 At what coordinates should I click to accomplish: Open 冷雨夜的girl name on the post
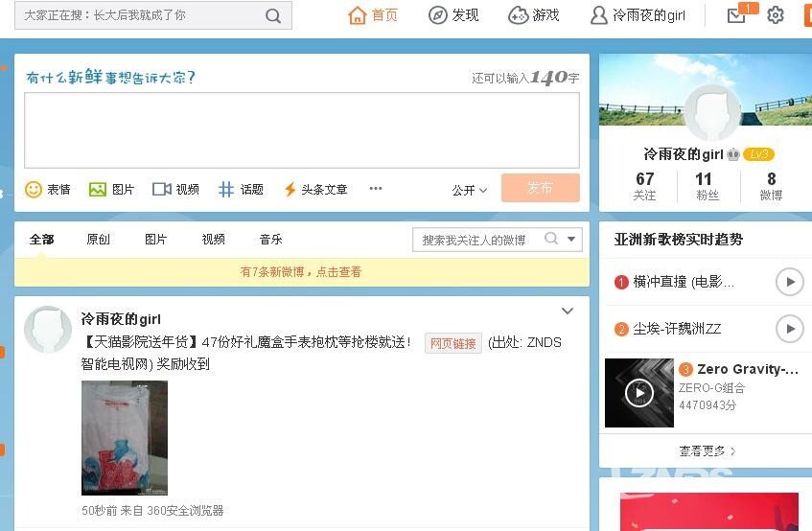click(121, 319)
